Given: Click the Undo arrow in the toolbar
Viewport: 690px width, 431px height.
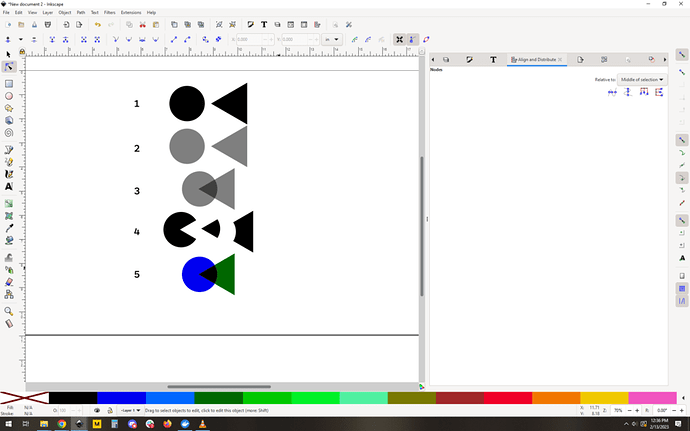Looking at the screenshot, I should click(97, 24).
